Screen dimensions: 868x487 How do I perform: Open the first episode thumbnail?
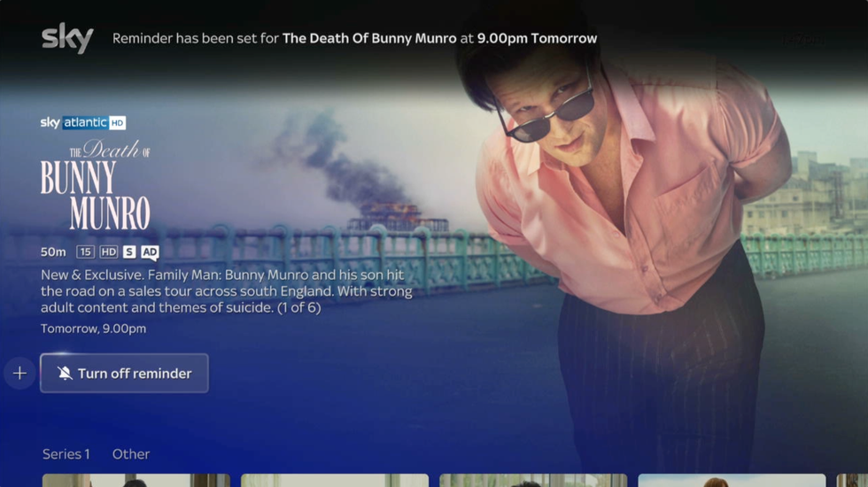click(x=136, y=480)
